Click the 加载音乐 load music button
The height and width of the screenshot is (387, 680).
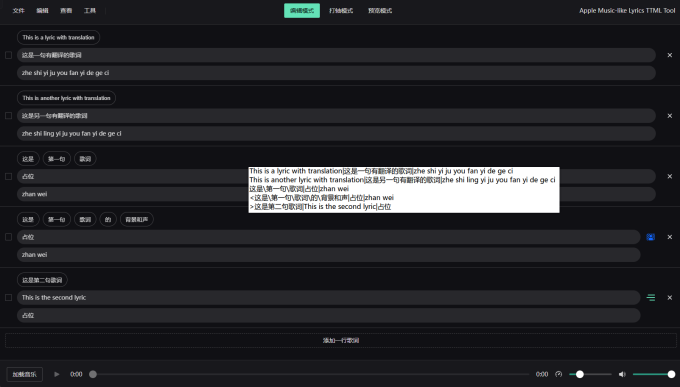25,374
